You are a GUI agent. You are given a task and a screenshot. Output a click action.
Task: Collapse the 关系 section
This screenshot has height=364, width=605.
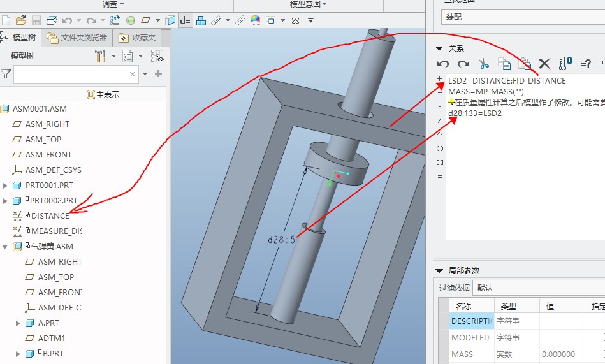point(439,48)
